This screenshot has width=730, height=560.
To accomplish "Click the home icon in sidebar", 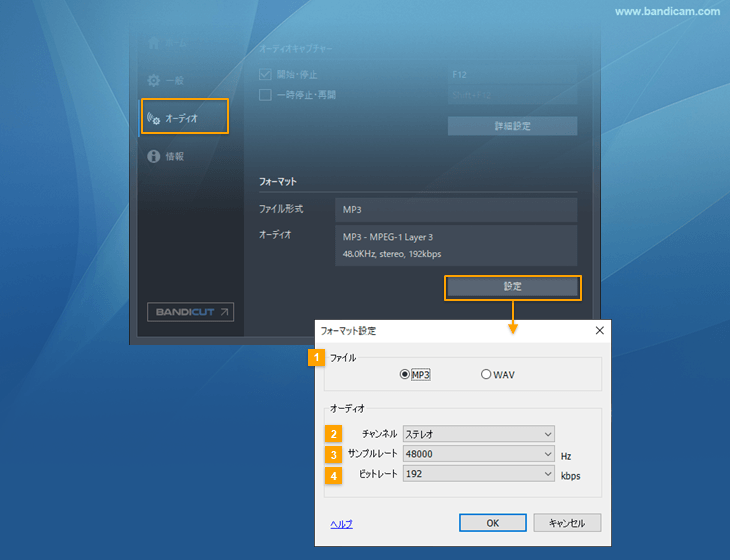I will coord(154,44).
